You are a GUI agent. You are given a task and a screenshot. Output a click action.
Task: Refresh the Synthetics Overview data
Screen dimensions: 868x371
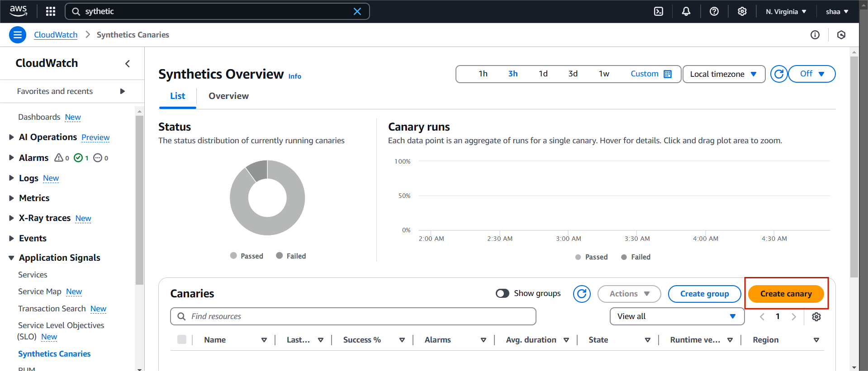(779, 74)
